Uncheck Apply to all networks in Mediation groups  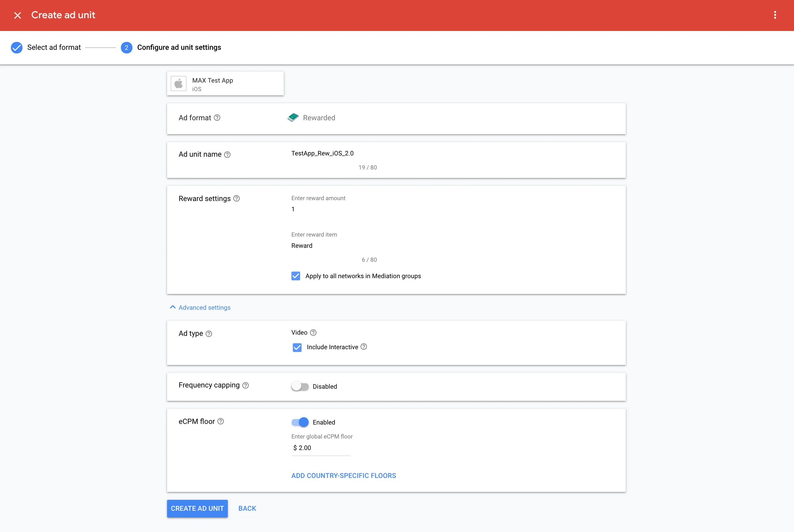point(296,276)
